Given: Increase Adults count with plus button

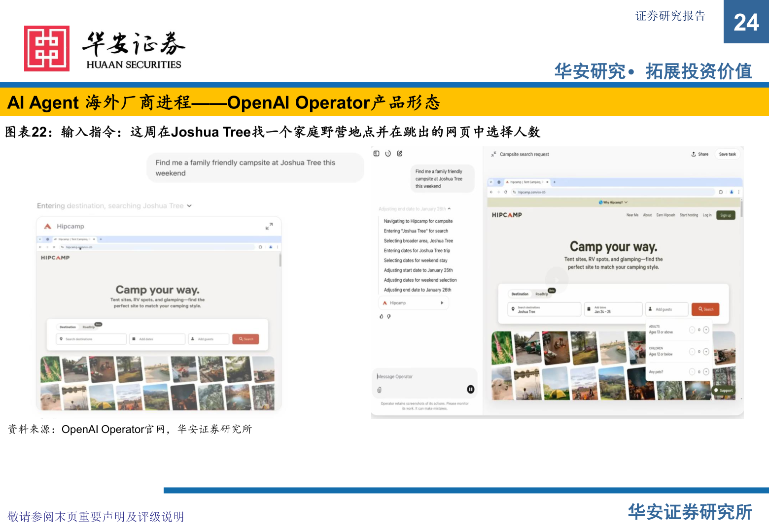Looking at the screenshot, I should click(x=706, y=330).
